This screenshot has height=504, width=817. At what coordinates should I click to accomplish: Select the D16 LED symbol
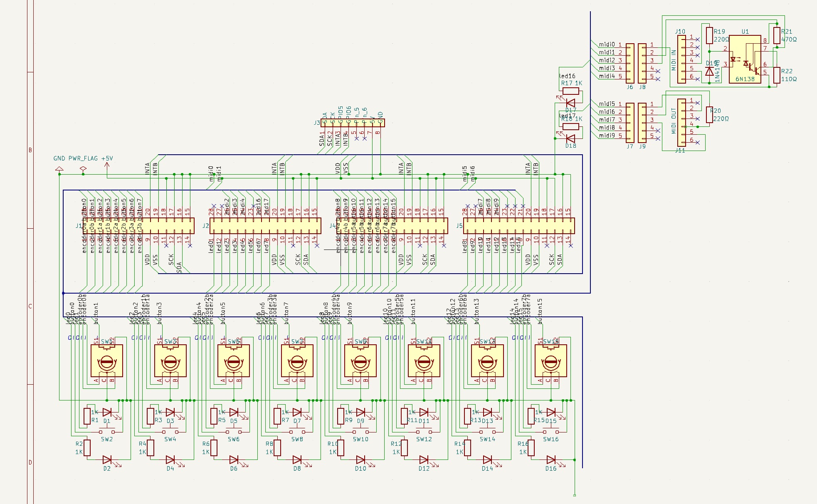[x=551, y=460]
